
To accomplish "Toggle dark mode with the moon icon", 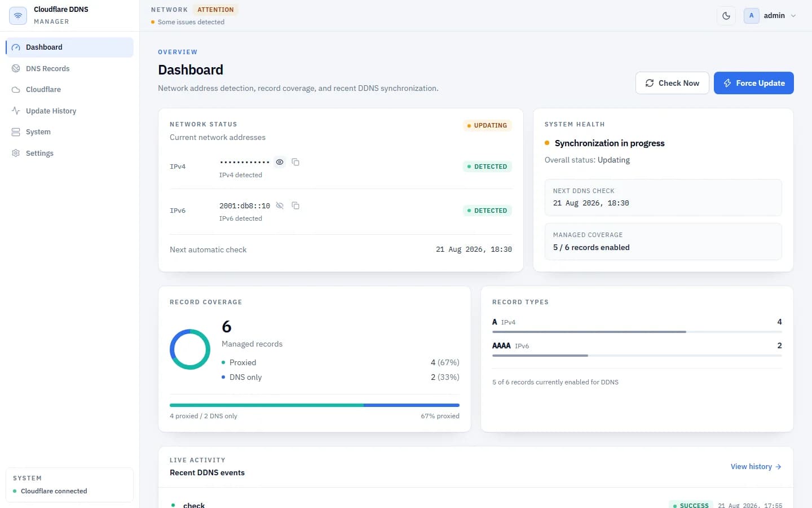I will click(x=726, y=16).
